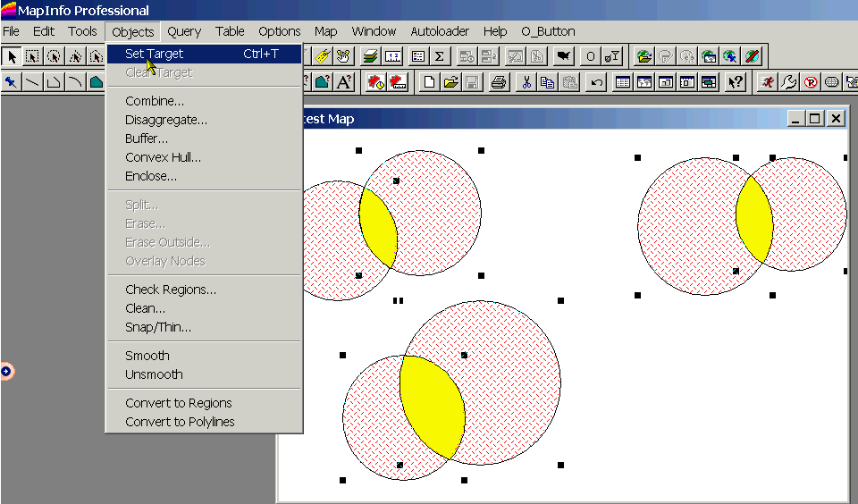Select the arrow Select tool
858x504 pixels.
point(12,56)
